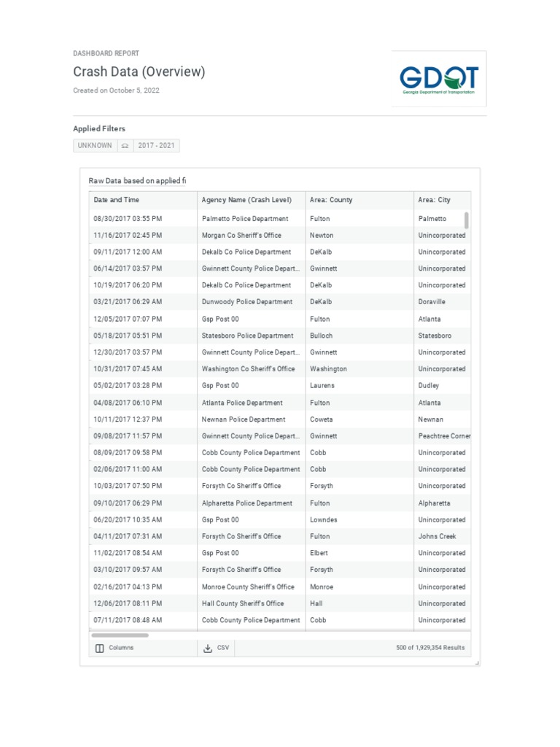Click the Statesboro Police Department cell

coord(248,336)
